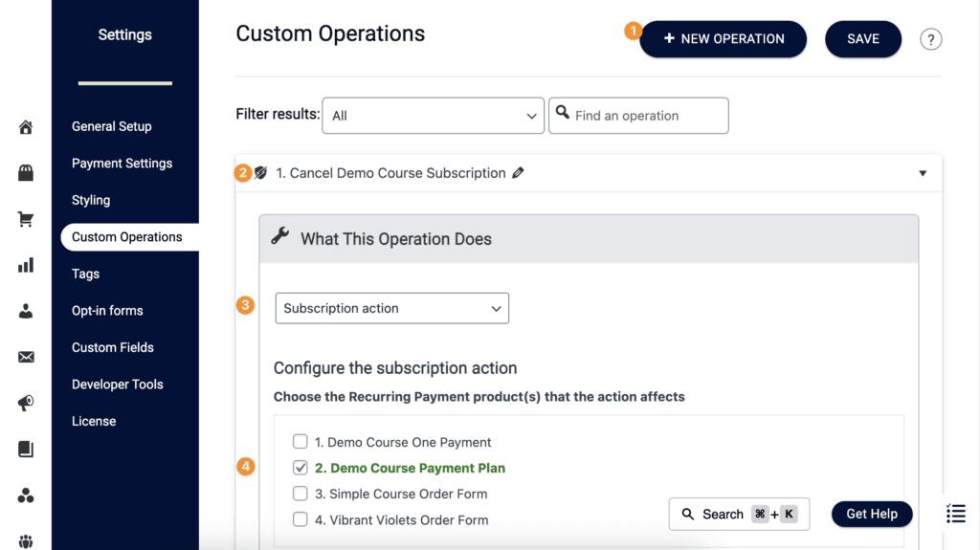Uncheck Demo Course Payment Plan checkbox

(x=301, y=468)
